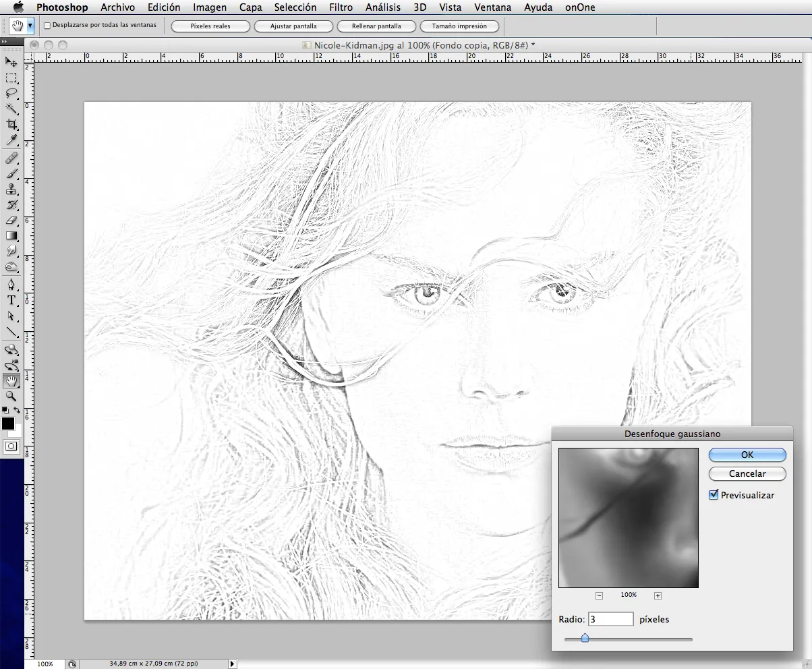Image resolution: width=812 pixels, height=669 pixels.
Task: Select the Zoom magnifier tool
Action: point(11,396)
